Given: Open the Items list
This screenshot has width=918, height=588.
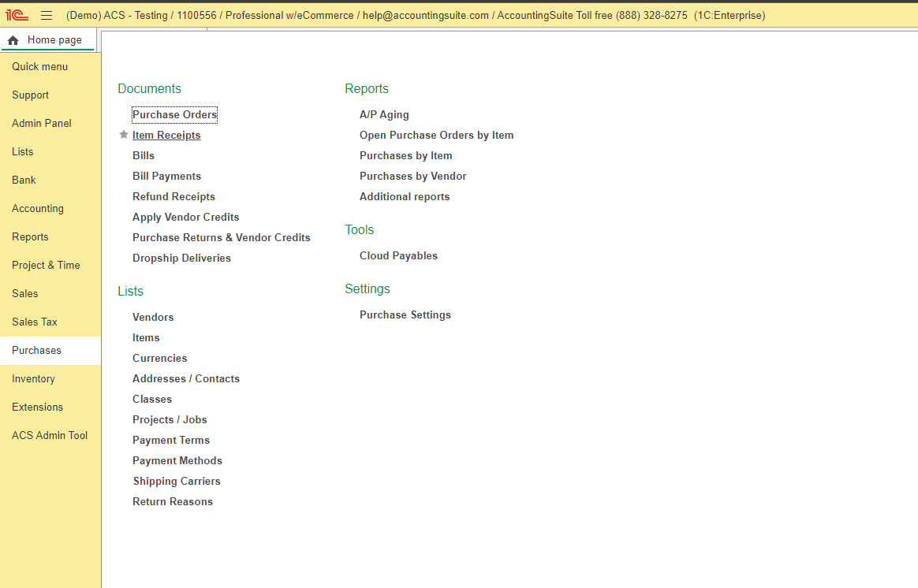Looking at the screenshot, I should coord(147,337).
